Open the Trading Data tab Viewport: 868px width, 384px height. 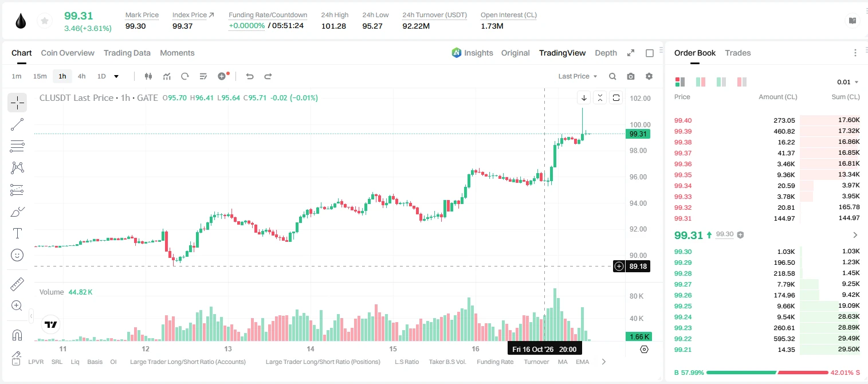pyautogui.click(x=127, y=53)
